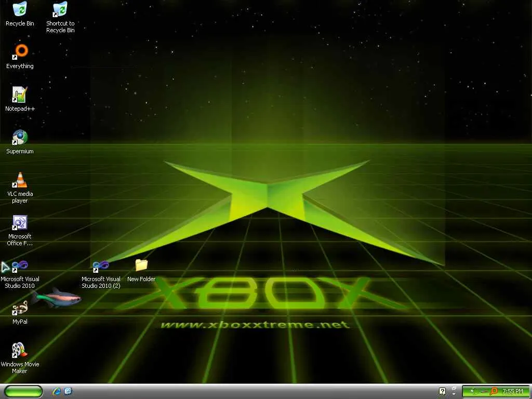Select the Windows Movie Maker shortcut
Screen dimensions: 532x399
(x=20, y=358)
